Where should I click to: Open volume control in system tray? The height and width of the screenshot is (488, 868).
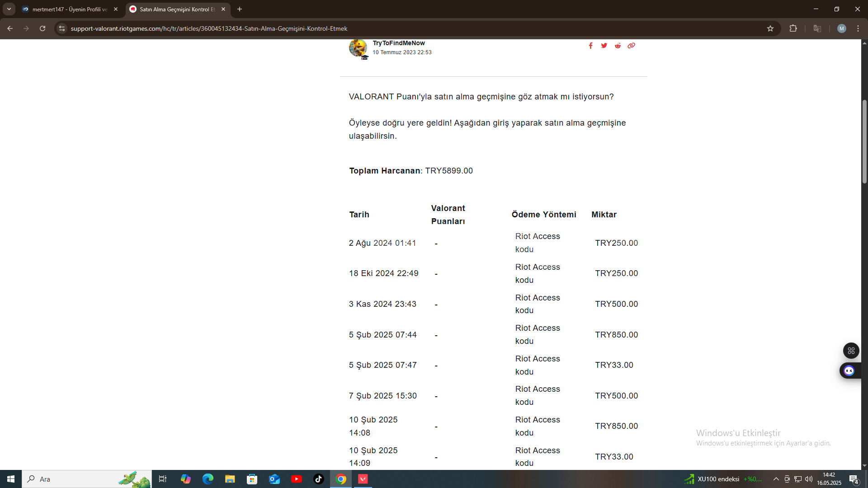809,479
